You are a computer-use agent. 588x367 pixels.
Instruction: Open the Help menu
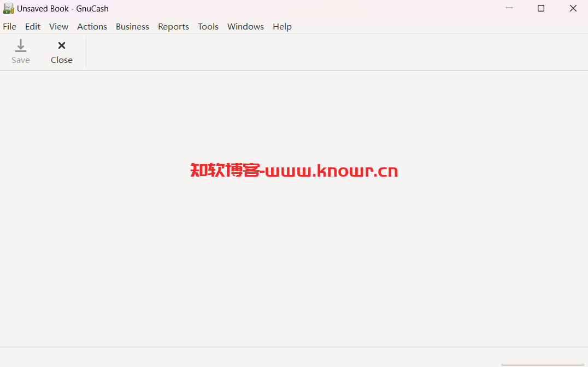[282, 27]
